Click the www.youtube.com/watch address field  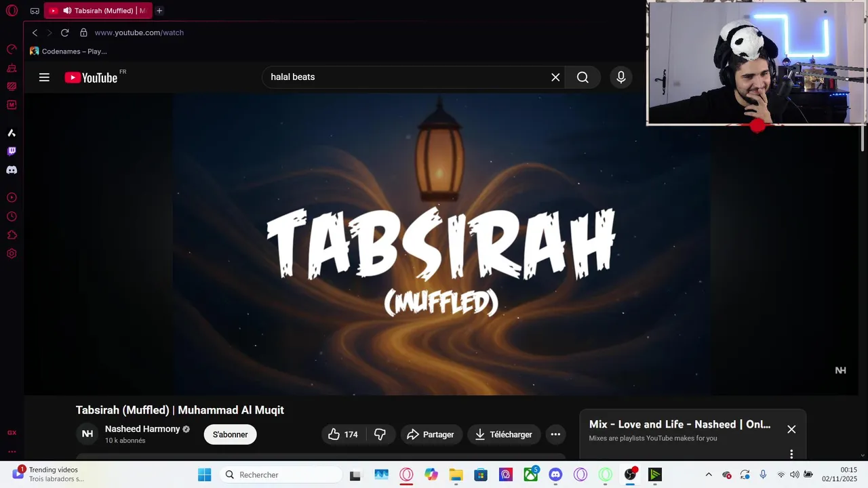(139, 33)
